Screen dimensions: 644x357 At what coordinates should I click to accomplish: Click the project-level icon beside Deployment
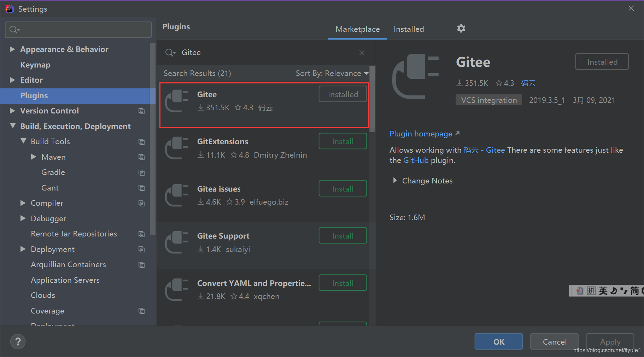[142, 249]
